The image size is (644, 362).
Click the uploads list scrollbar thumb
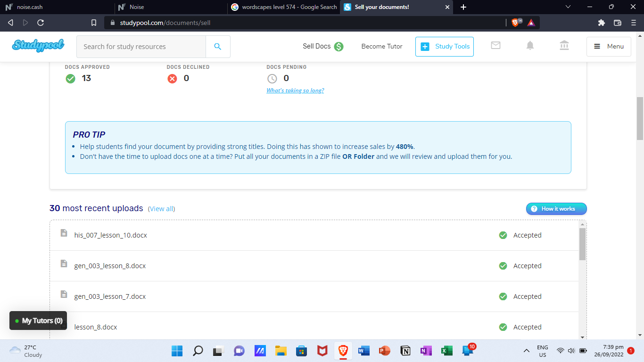(x=582, y=244)
